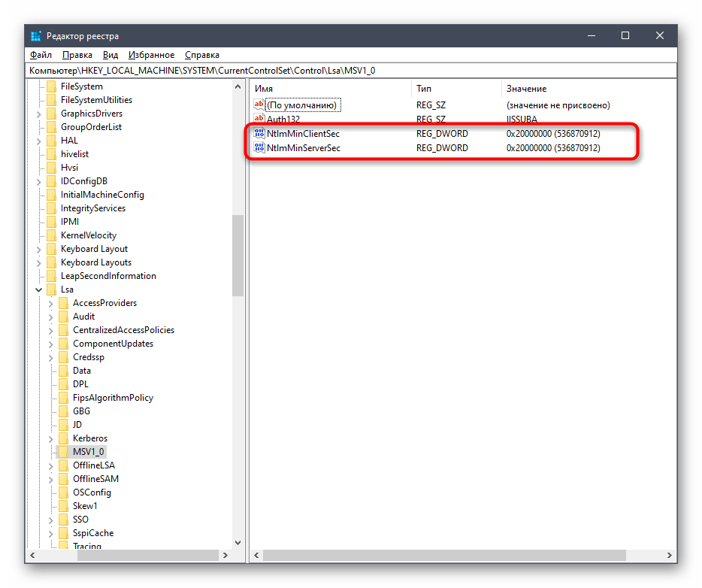Open the Файл menu
Screen dimensions: 702x588
coord(41,55)
